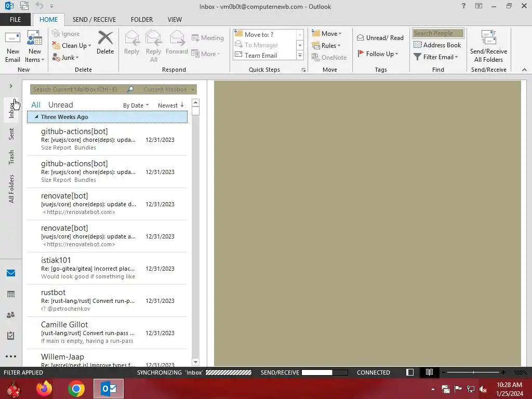Image resolution: width=532 pixels, height=399 pixels.
Task: Click in Search Current Mailbox field
Action: click(78, 89)
